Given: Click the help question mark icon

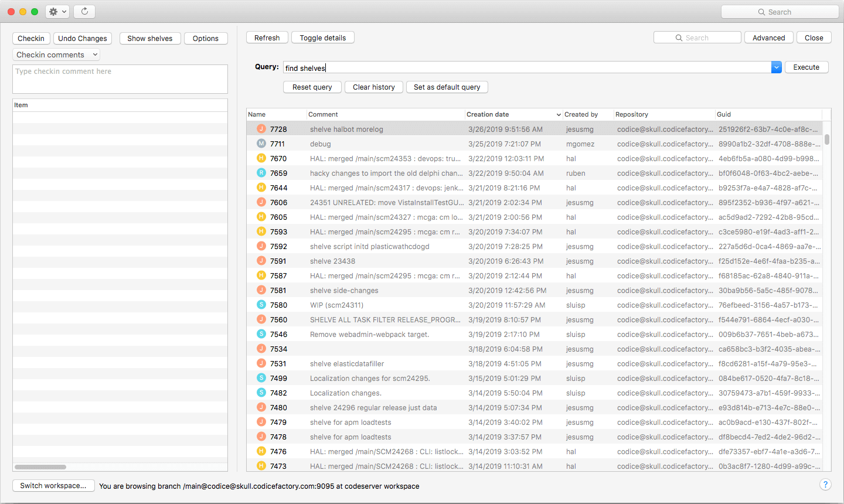Looking at the screenshot, I should point(825,485).
